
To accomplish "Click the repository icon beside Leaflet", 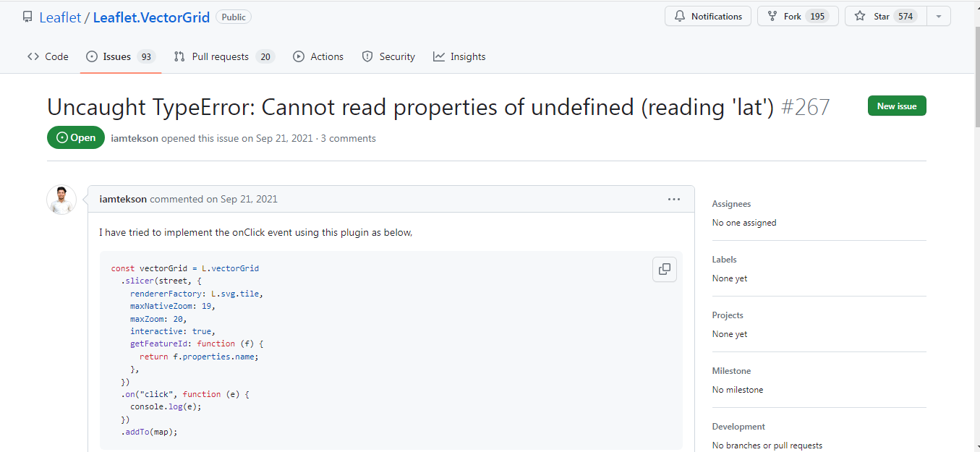I will (x=28, y=17).
